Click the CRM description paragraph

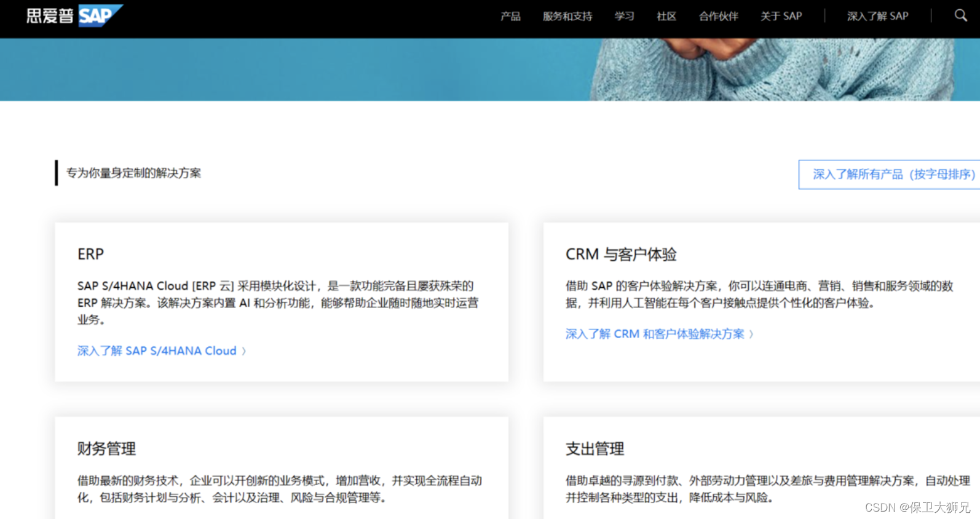tap(759, 294)
